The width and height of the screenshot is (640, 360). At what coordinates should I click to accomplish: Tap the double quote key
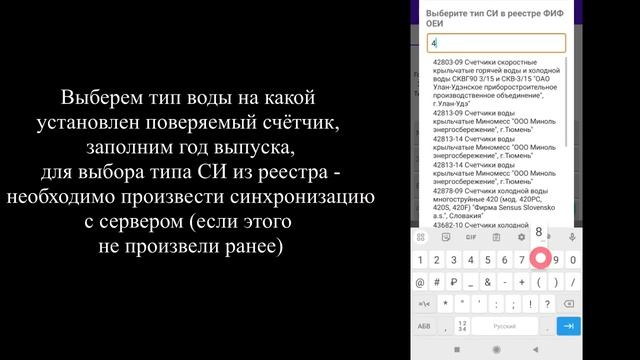click(x=462, y=304)
